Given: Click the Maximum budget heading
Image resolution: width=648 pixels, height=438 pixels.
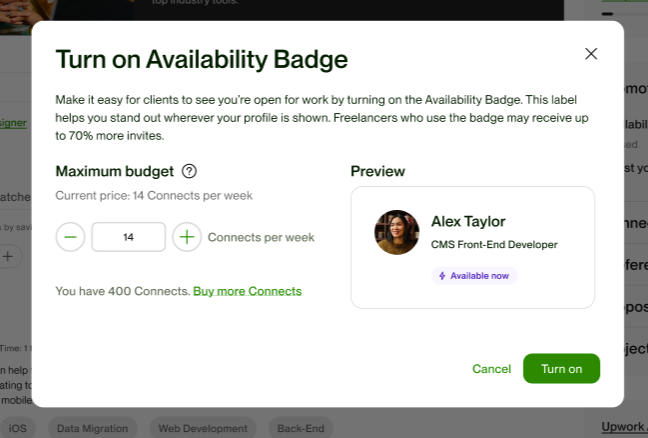Looking at the screenshot, I should pyautogui.click(x=114, y=171).
